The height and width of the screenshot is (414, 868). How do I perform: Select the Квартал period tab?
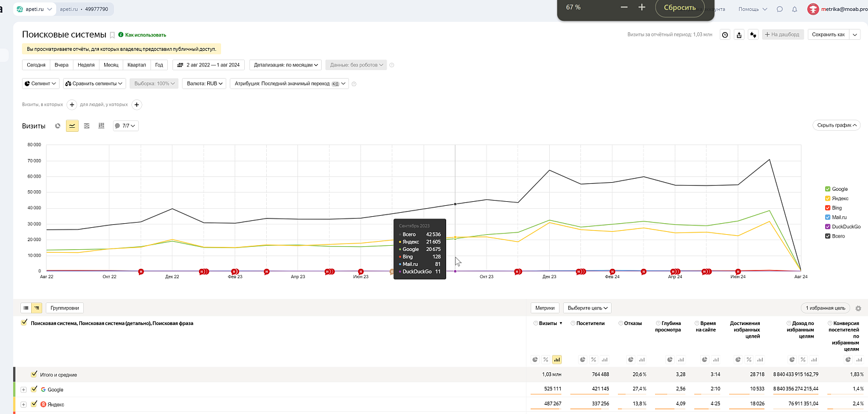click(x=137, y=65)
